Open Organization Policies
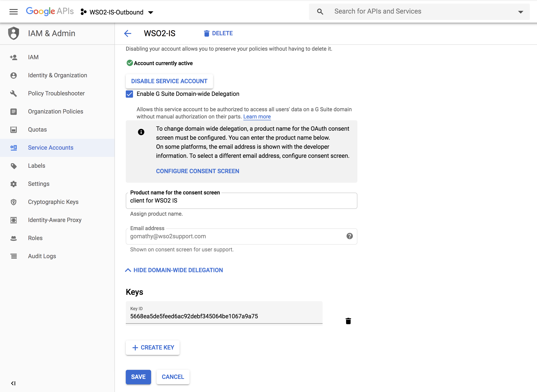Viewport: 537px width, 392px height. 57,111
